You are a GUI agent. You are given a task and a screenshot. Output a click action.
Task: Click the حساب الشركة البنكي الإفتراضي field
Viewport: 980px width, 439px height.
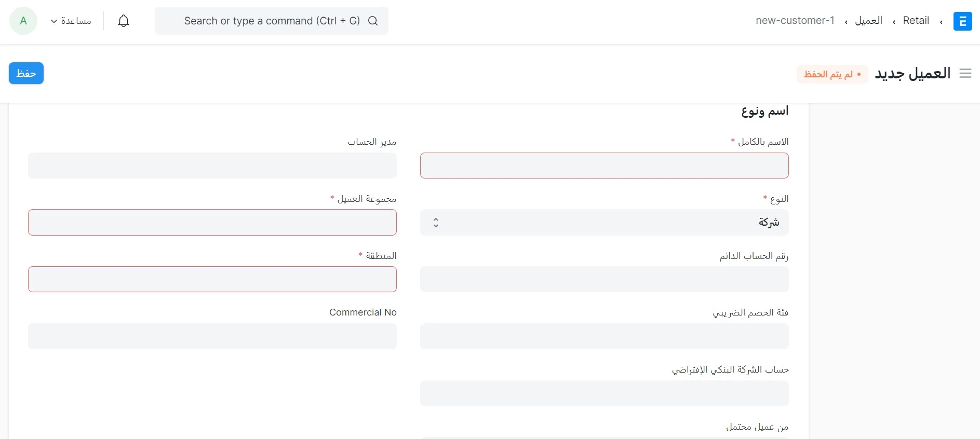(x=604, y=393)
